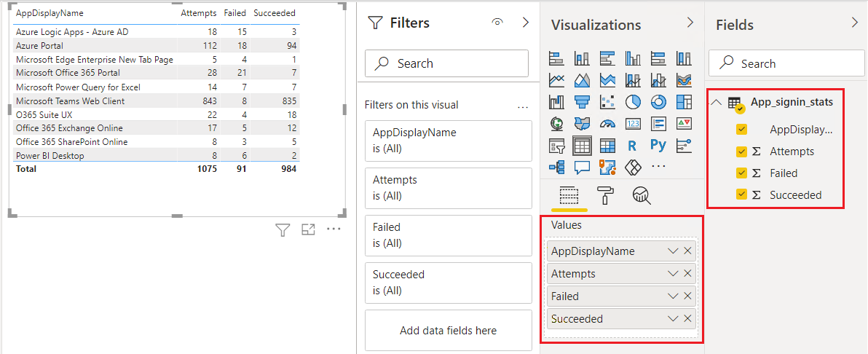Collapse the App_signin_stats table
The width and height of the screenshot is (868, 354).
716,103
